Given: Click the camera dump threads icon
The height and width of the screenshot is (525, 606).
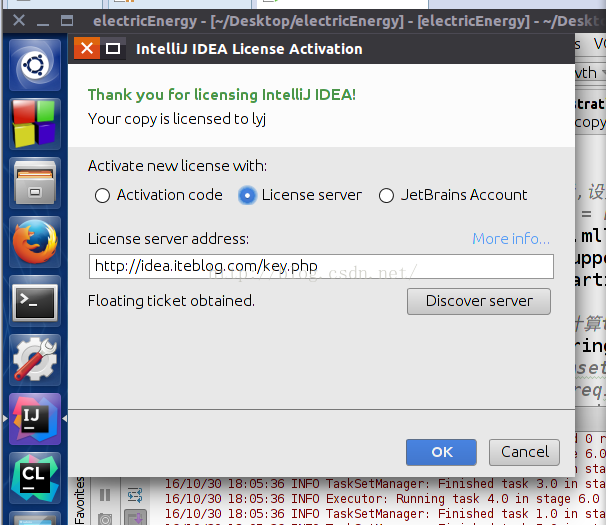Looking at the screenshot, I should tap(105, 519).
